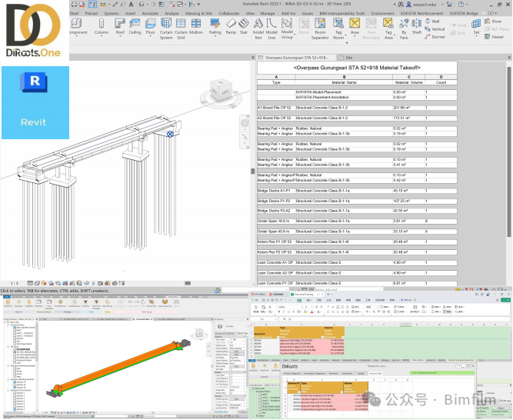Click the Show work plane button
Viewport: 513px width, 420px height.
[493, 22]
